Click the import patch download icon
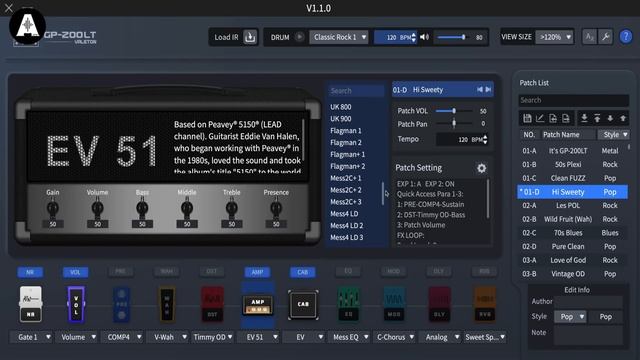640x360 pixels. [584, 118]
